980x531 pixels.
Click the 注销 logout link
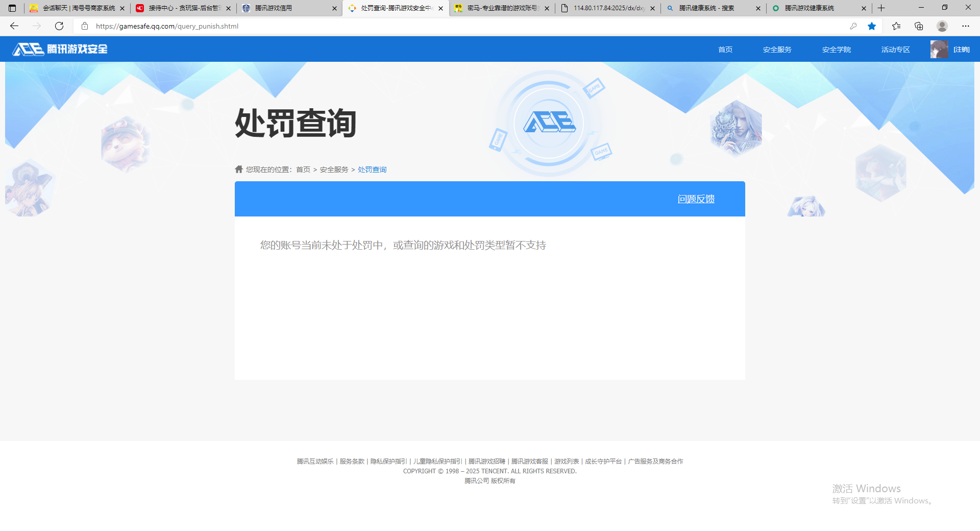click(x=961, y=50)
